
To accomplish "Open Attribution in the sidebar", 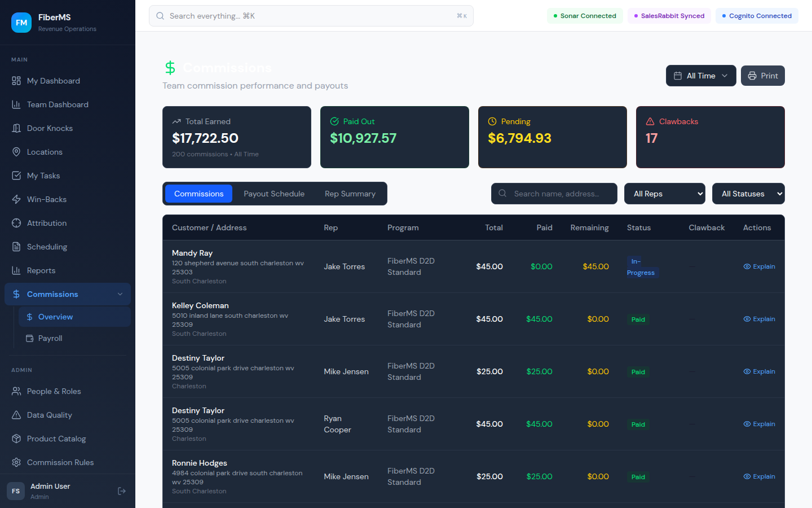I will pyautogui.click(x=47, y=223).
